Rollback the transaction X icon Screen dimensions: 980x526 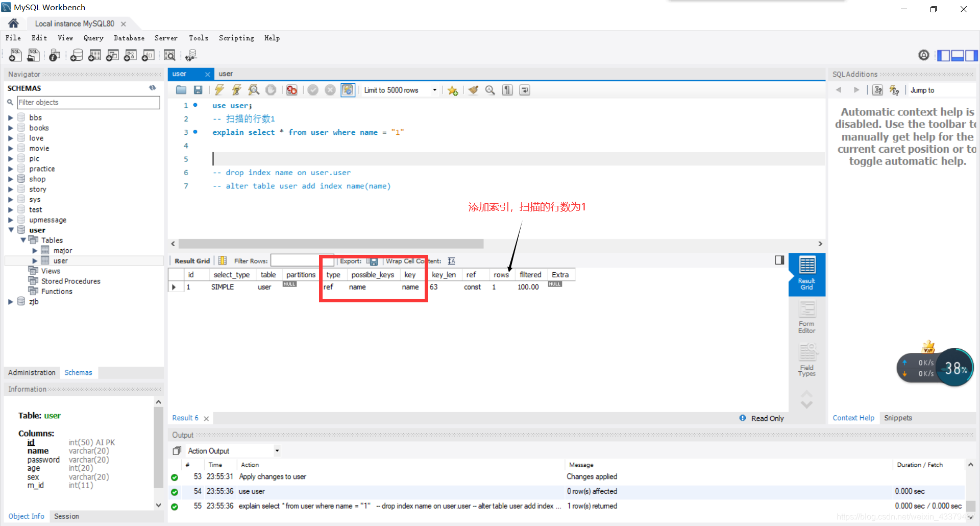pyautogui.click(x=330, y=90)
